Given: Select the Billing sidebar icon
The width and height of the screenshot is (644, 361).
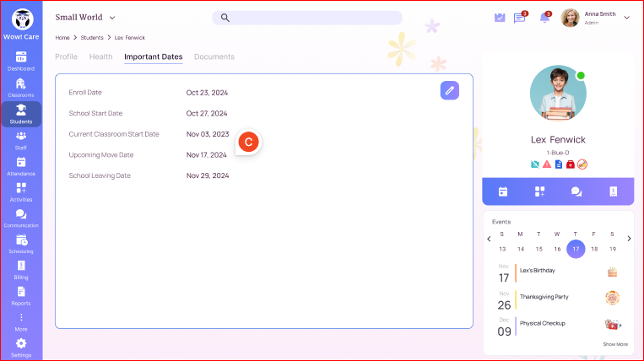Looking at the screenshot, I should (x=21, y=269).
